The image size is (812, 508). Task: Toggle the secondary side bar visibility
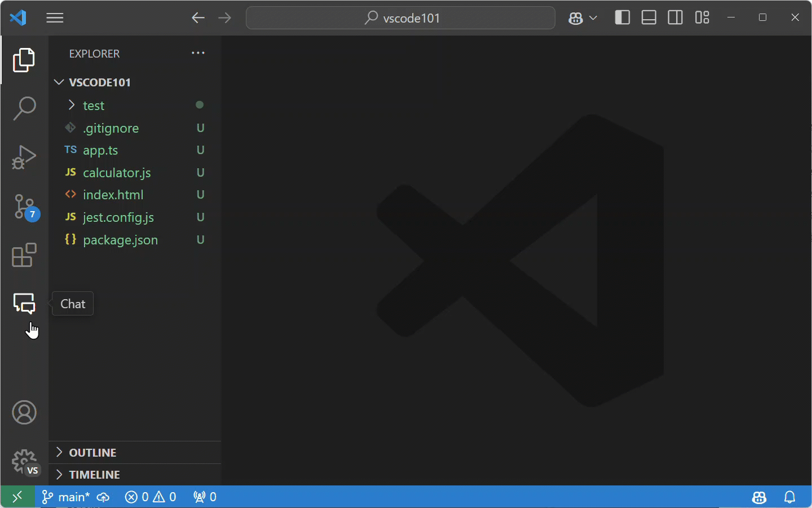pyautogui.click(x=675, y=18)
